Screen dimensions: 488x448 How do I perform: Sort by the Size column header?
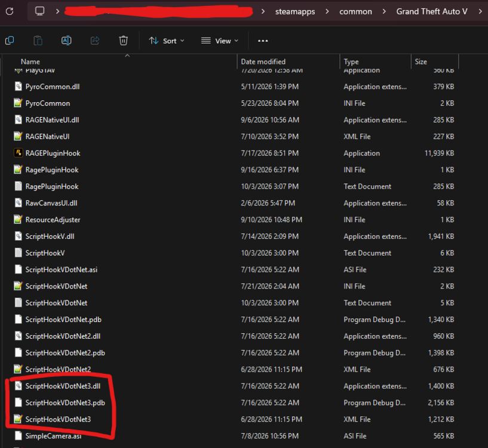[421, 62]
